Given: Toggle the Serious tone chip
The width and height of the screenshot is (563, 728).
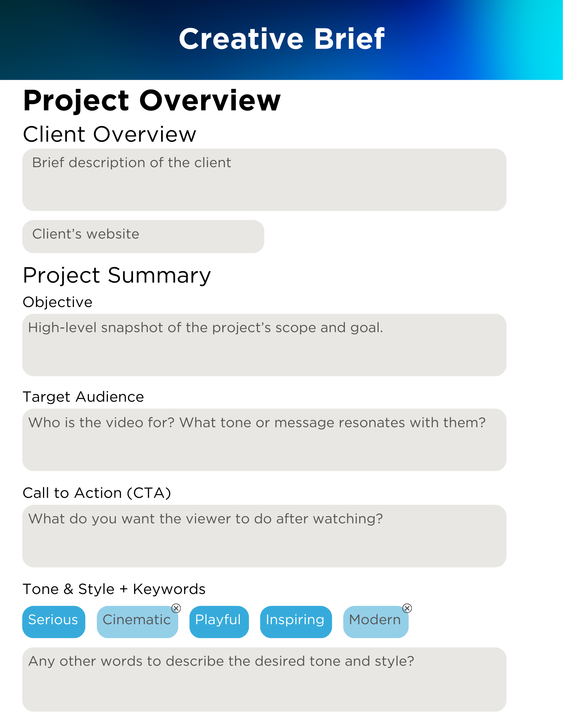Looking at the screenshot, I should 54,622.
